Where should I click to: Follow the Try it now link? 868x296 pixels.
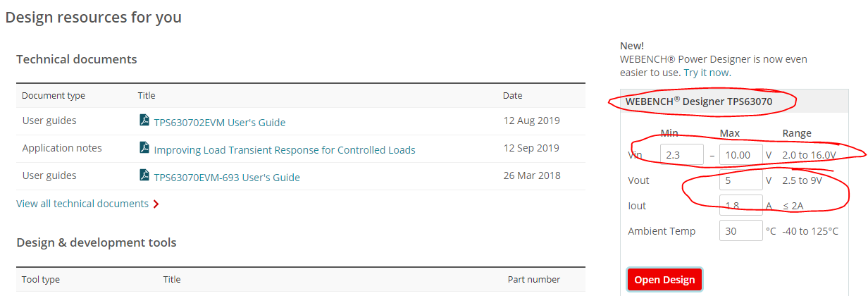pyautogui.click(x=707, y=73)
